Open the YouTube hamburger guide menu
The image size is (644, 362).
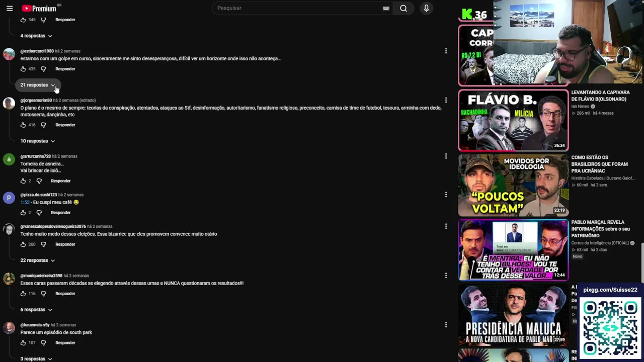tap(10, 8)
